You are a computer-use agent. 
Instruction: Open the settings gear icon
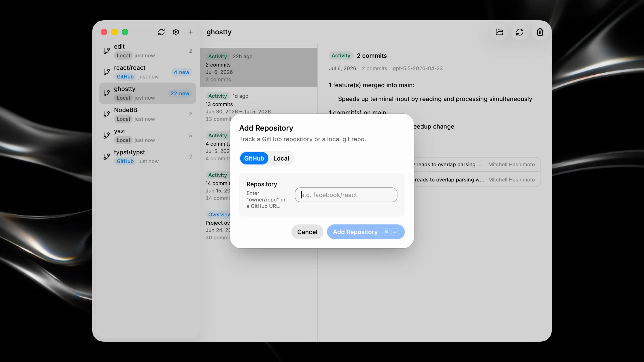tap(176, 32)
